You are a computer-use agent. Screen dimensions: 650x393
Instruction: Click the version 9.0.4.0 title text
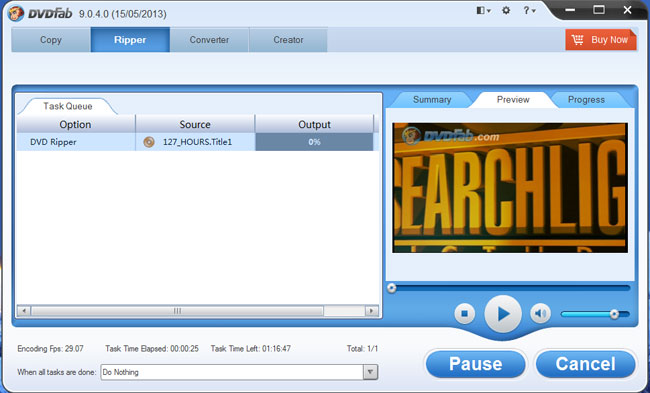[123, 14]
